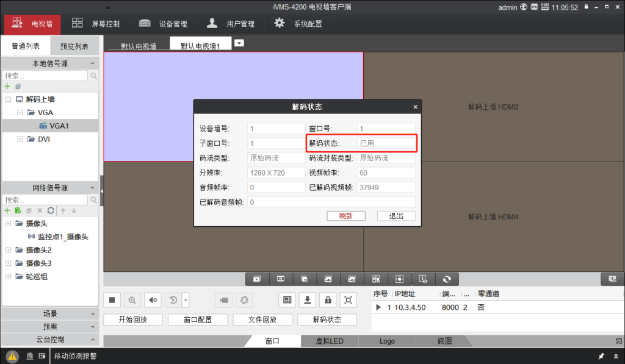Click the lock icon in control toolbar
625x364 pixels.
point(328,299)
